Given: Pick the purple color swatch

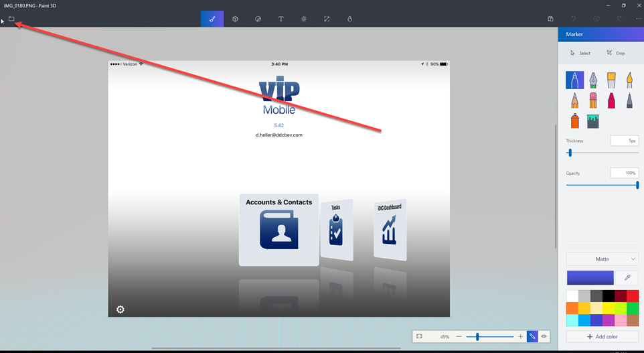Looking at the screenshot, I should pyautogui.click(x=609, y=320).
